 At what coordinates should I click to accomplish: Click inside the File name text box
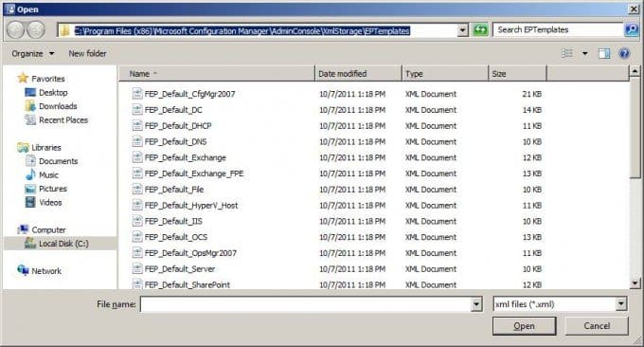click(x=306, y=304)
